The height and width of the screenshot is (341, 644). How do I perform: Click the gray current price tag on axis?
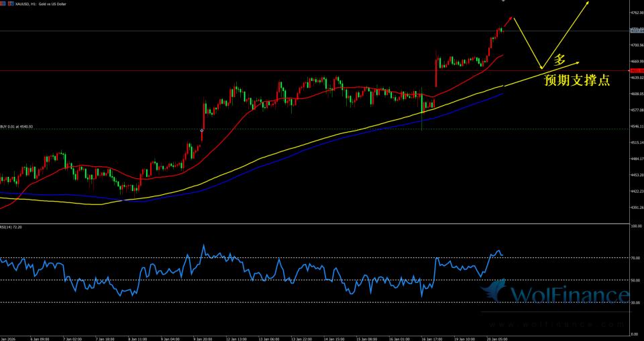point(635,31)
